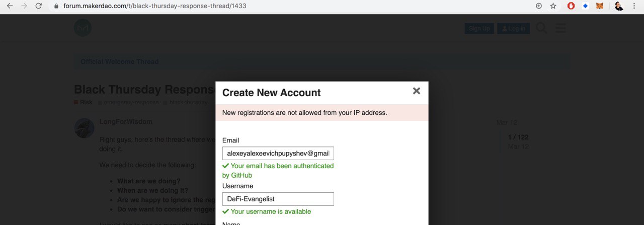Open the forum search icon
The image size is (644, 225).
pos(541,28)
